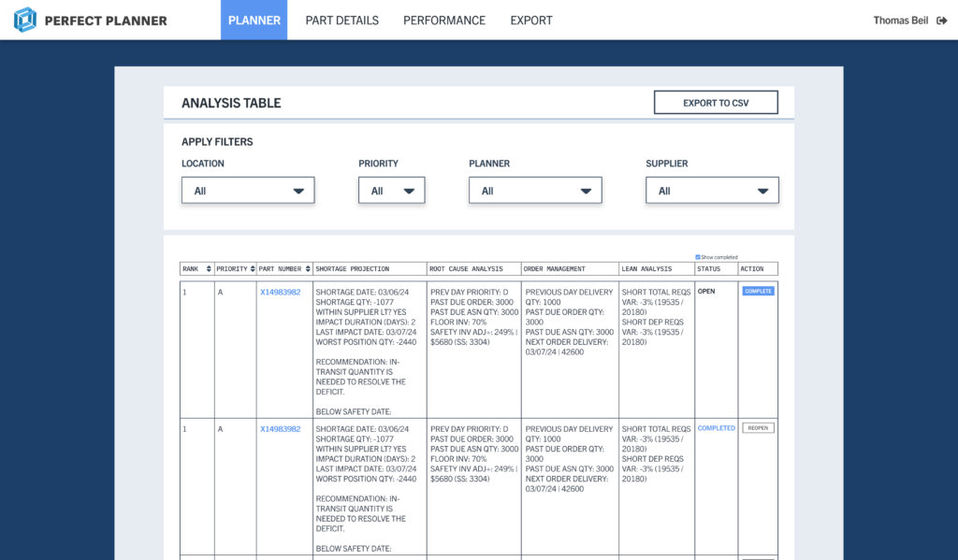Sort table by Part Number column arrows

(x=307, y=269)
